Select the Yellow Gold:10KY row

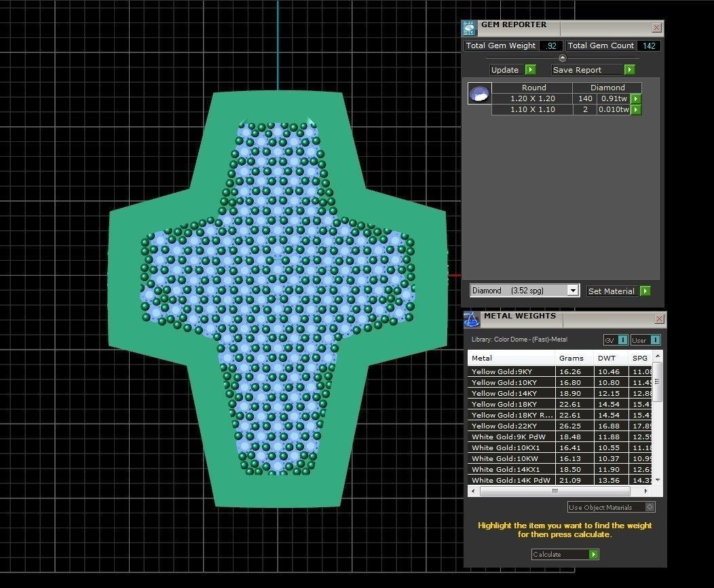click(x=560, y=382)
